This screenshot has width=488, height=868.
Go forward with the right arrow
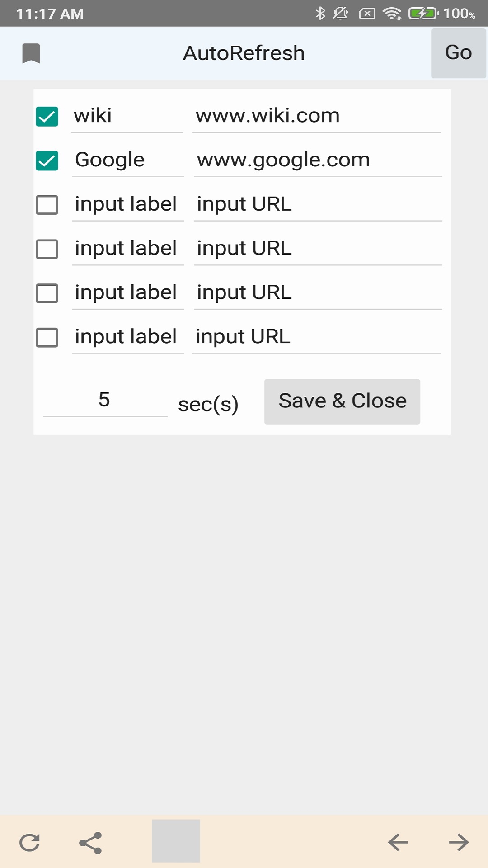(459, 842)
